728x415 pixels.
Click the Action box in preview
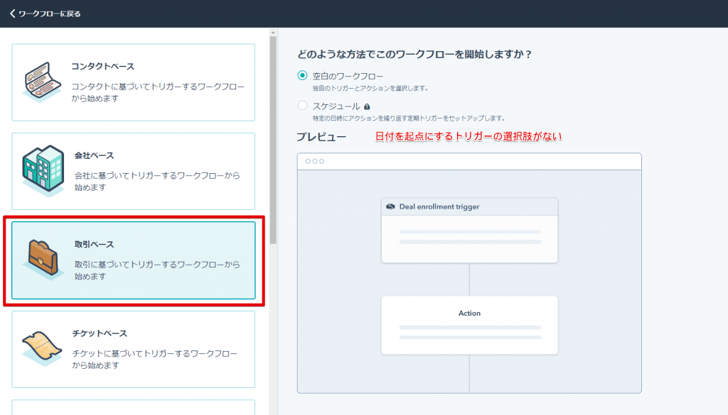click(469, 325)
